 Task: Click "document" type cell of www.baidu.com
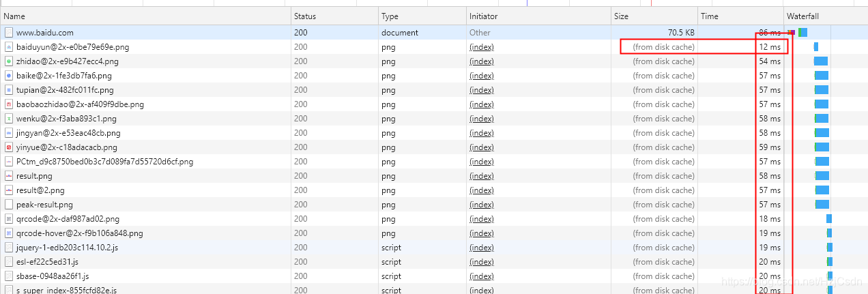400,33
